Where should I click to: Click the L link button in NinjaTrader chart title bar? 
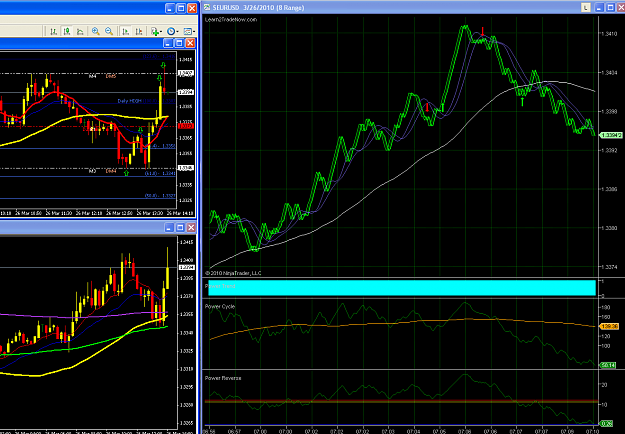coord(586,8)
